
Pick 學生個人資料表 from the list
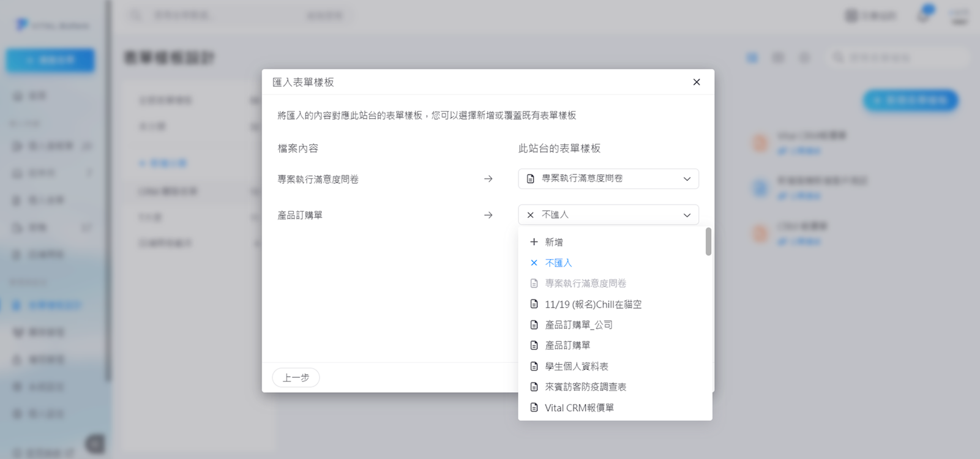pyautogui.click(x=577, y=367)
